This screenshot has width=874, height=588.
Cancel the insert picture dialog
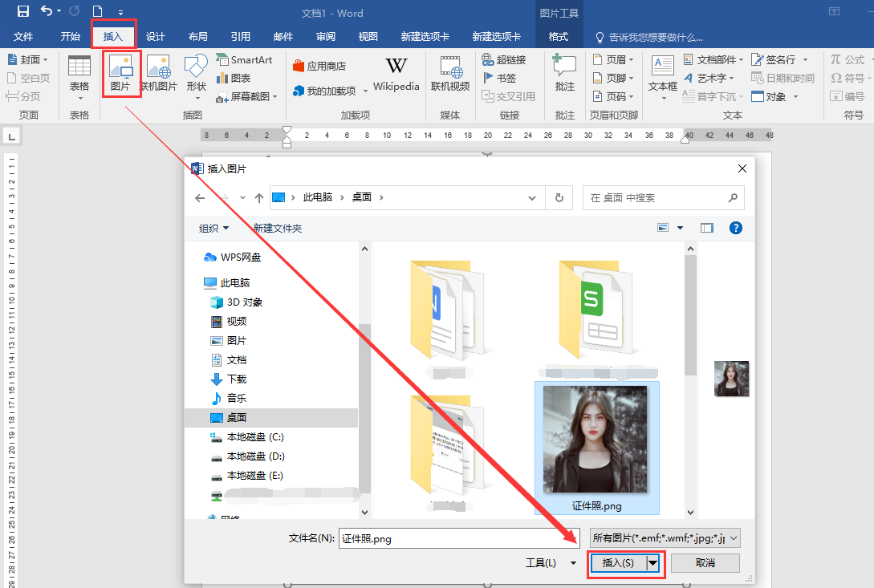705,562
